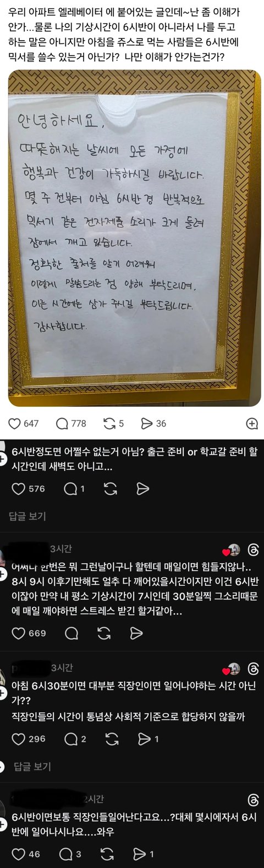Screen dimensions: 264x868
Task: Expand replies under the 296-like comment
Action: (32, 766)
